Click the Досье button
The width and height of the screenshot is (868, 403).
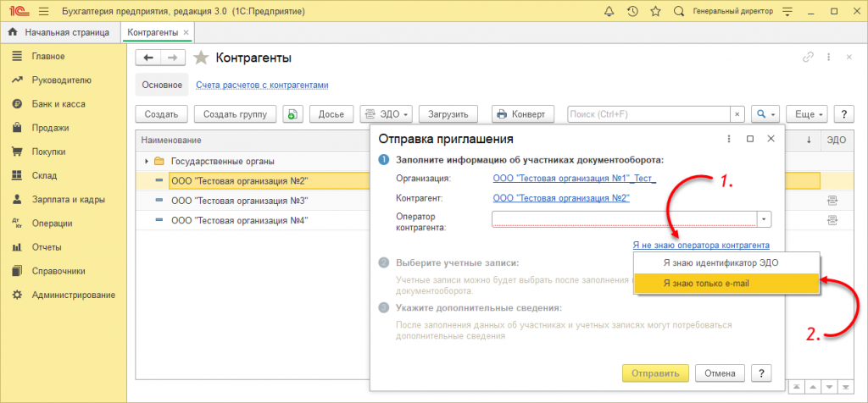tap(331, 114)
